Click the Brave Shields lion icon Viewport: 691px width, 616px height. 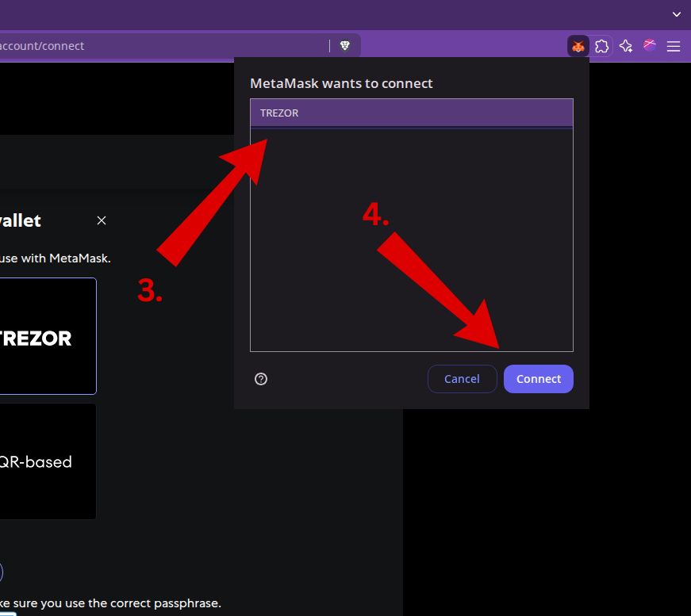345,45
